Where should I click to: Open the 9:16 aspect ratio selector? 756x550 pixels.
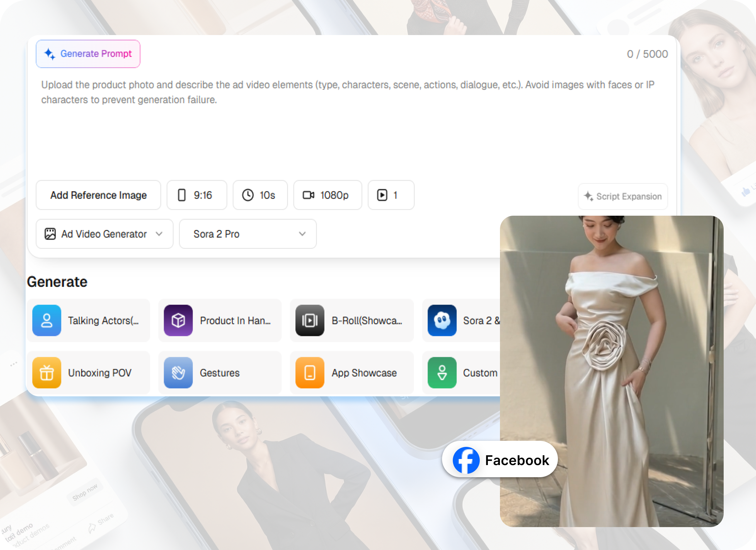point(197,195)
